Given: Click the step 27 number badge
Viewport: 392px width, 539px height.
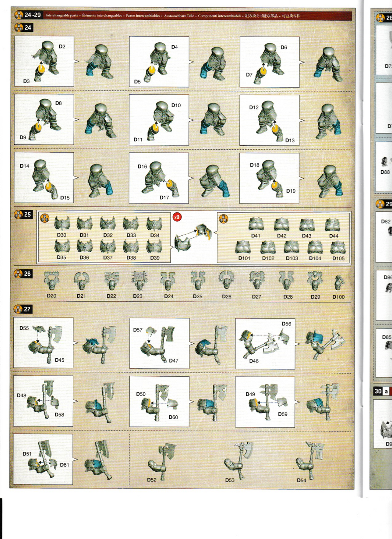Looking at the screenshot, I should click(23, 309).
